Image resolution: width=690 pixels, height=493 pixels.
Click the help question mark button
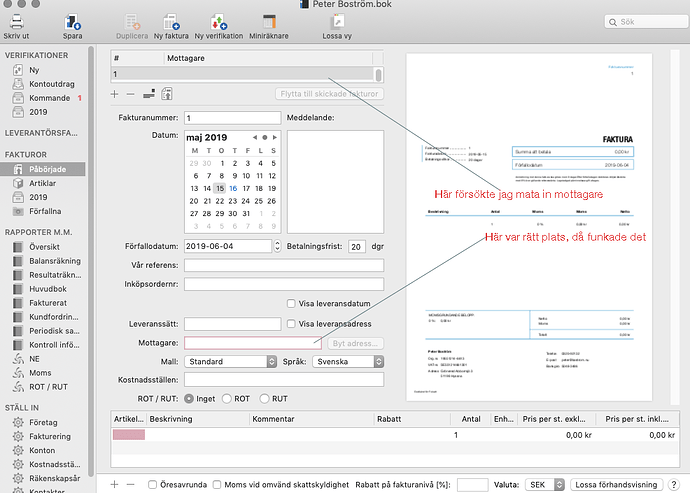coord(674,484)
